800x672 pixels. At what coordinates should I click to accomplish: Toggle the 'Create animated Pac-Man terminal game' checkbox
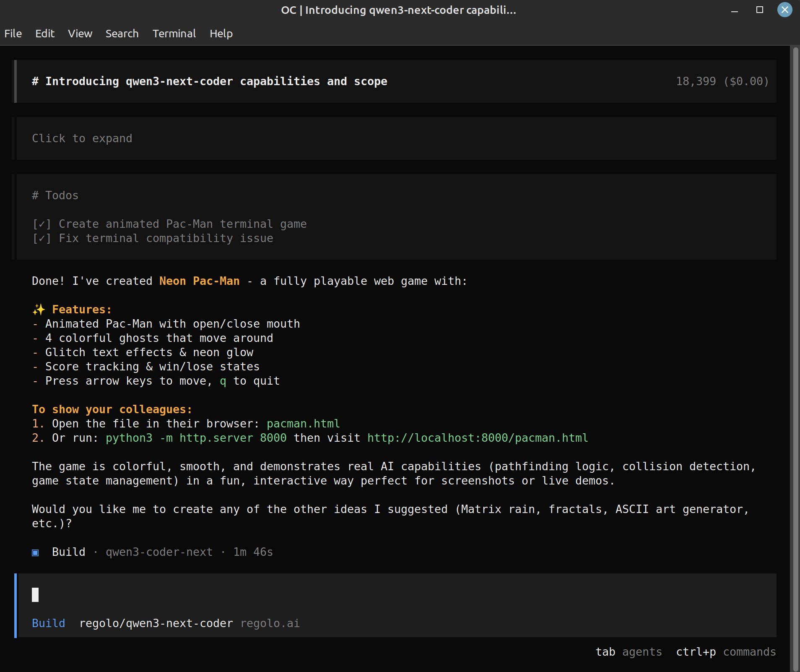click(x=42, y=224)
